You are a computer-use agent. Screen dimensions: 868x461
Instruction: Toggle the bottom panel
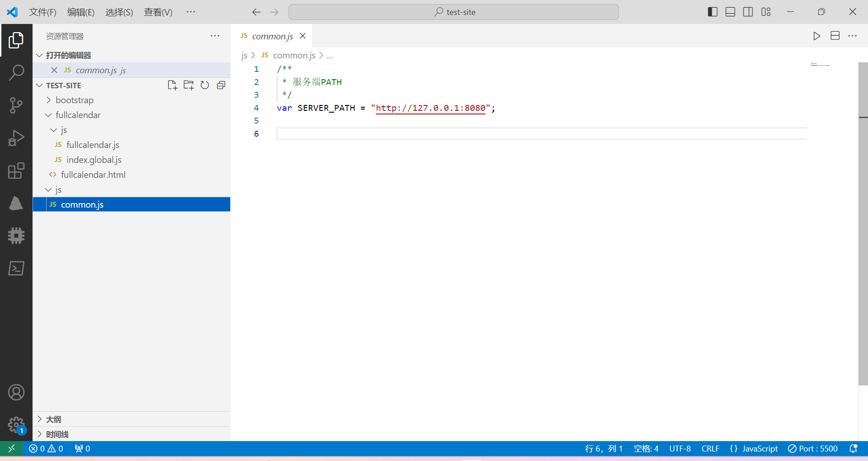tap(730, 12)
